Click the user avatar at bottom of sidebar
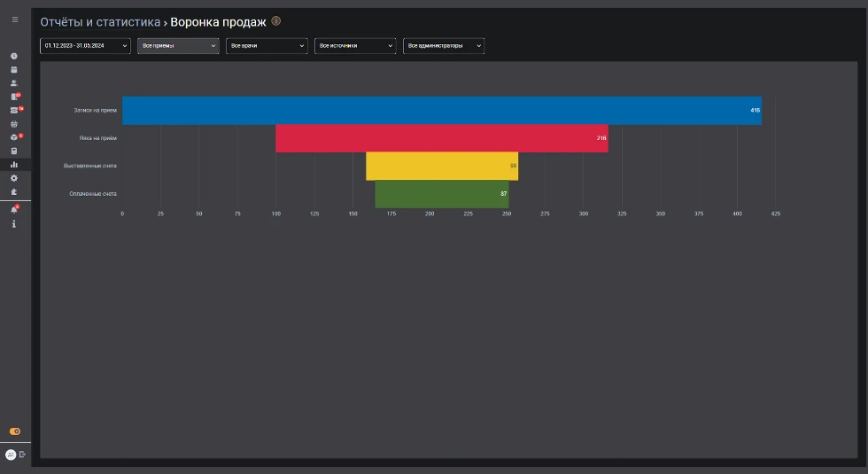This screenshot has height=474, width=868. 11,455
